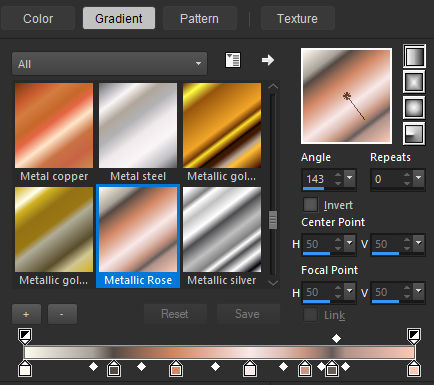Switch to the Color tab

coord(38,19)
